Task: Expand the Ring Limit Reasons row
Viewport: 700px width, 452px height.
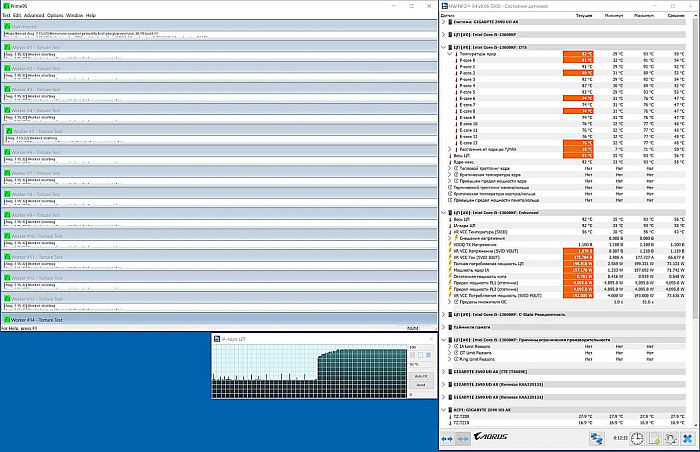Action: (x=450, y=359)
